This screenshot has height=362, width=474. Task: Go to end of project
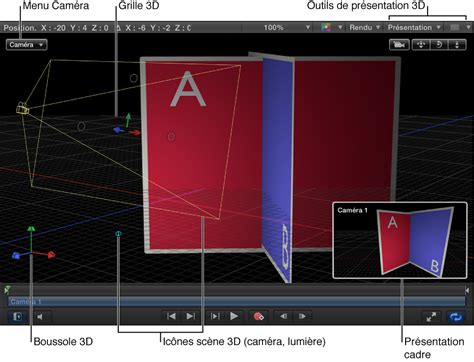[190, 316]
